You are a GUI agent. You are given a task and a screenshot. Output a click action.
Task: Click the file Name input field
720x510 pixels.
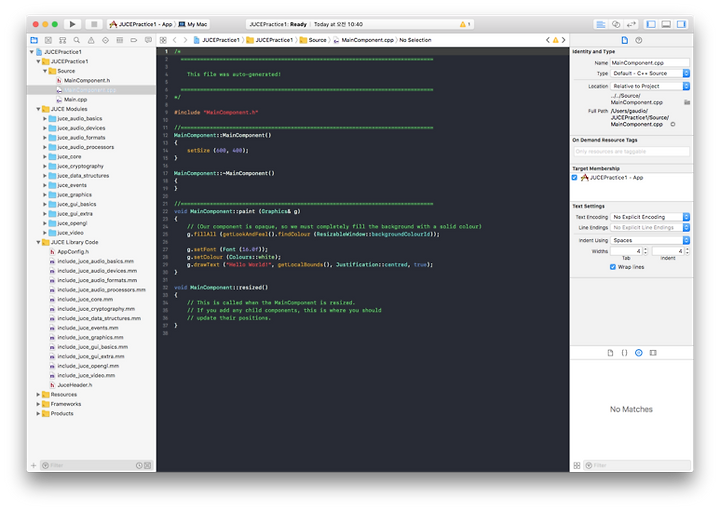pos(650,63)
